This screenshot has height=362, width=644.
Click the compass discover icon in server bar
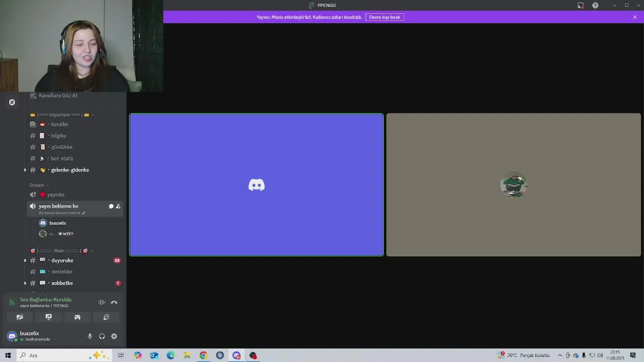(x=12, y=102)
